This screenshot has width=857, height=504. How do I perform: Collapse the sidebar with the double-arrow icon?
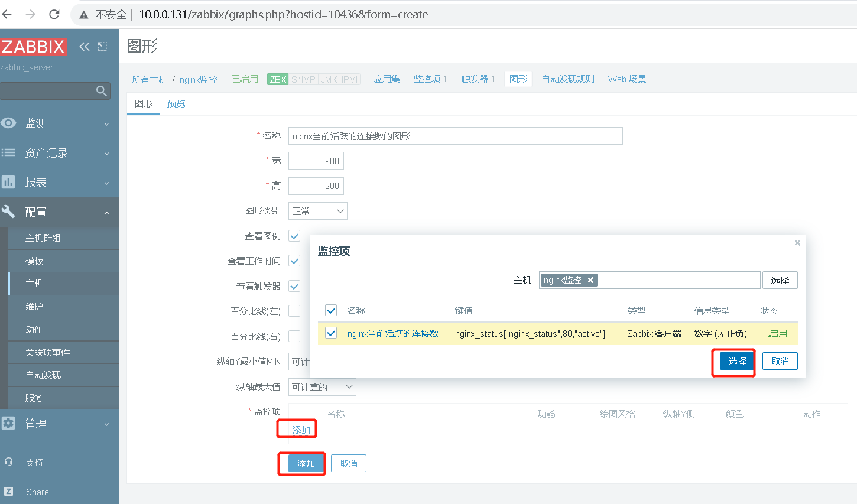(85, 47)
